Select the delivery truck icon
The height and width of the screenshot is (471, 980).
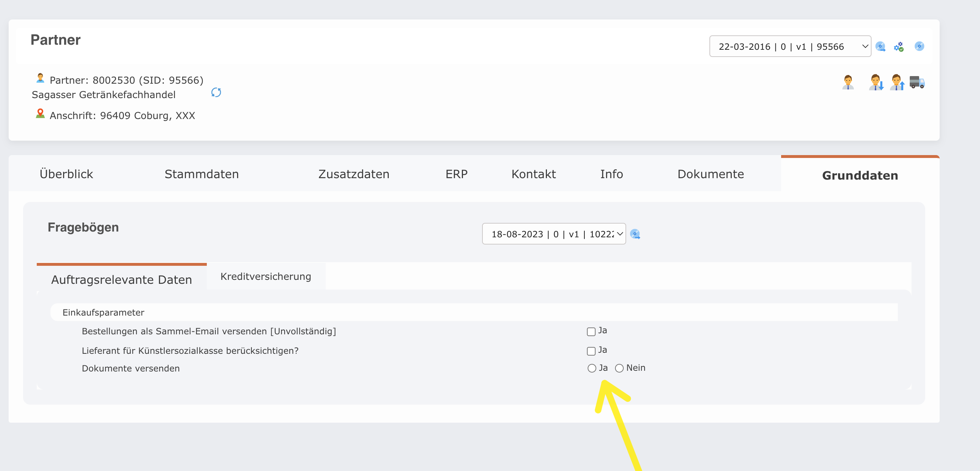coord(918,82)
